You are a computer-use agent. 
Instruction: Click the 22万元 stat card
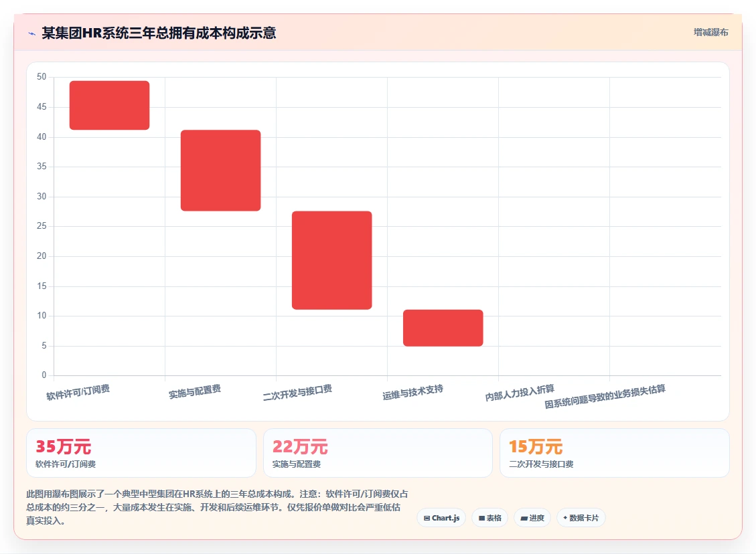(378, 453)
